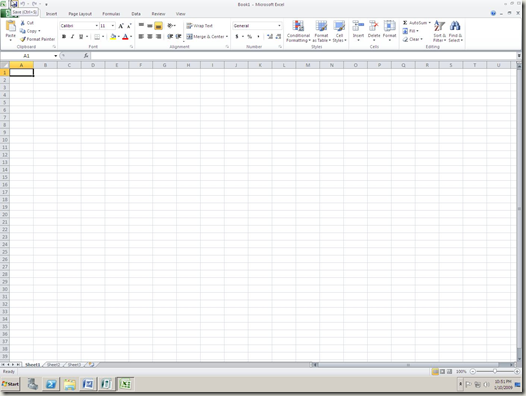The height and width of the screenshot is (396, 526).
Task: Click the blue Help question icon
Action: tap(493, 13)
